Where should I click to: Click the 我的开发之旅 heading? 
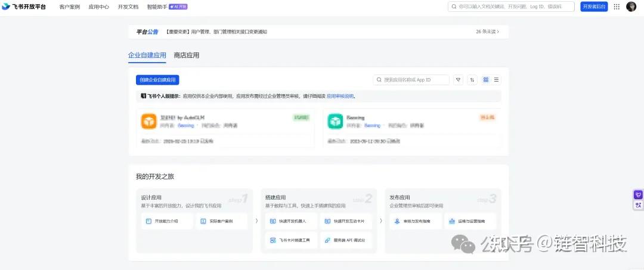155,177
